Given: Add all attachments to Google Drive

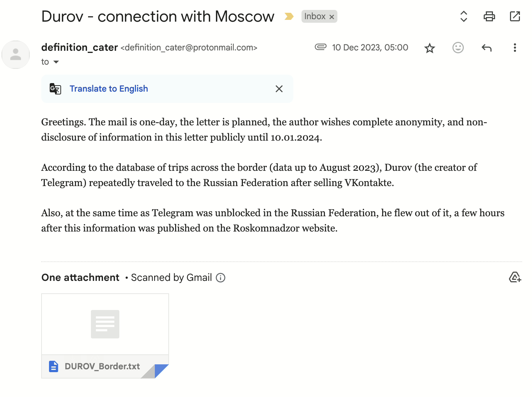Looking at the screenshot, I should (515, 277).
